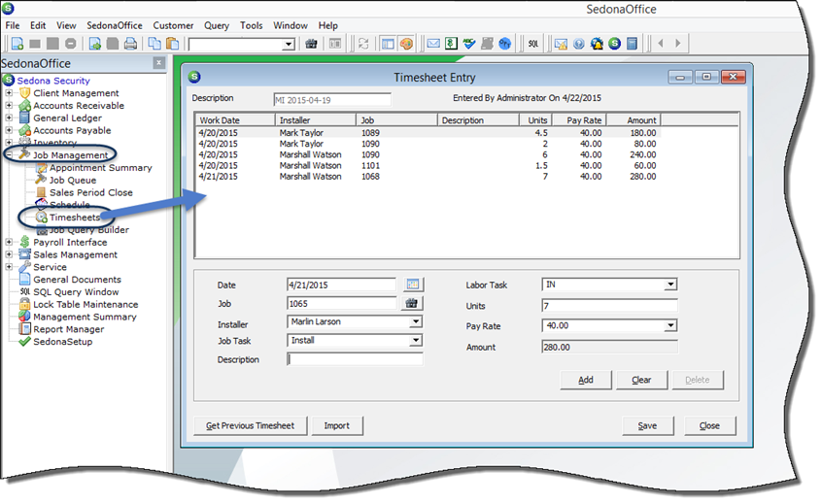Open the Labor Task dropdown showing IN
This screenshot has height=504, width=822.
click(x=670, y=285)
